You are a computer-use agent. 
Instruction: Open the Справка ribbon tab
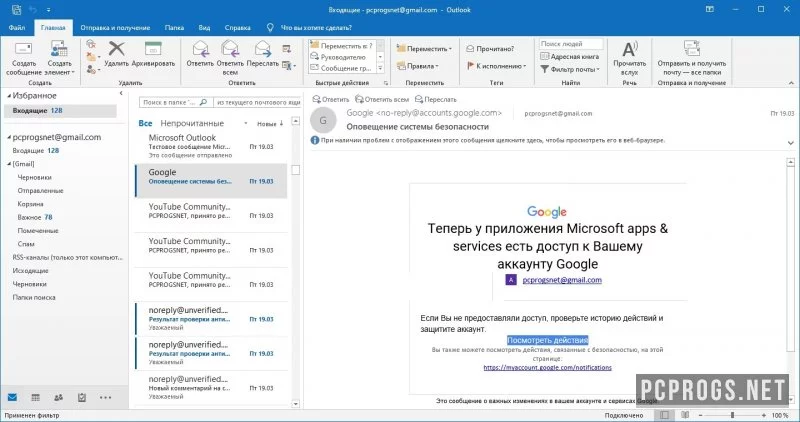[x=238, y=28]
